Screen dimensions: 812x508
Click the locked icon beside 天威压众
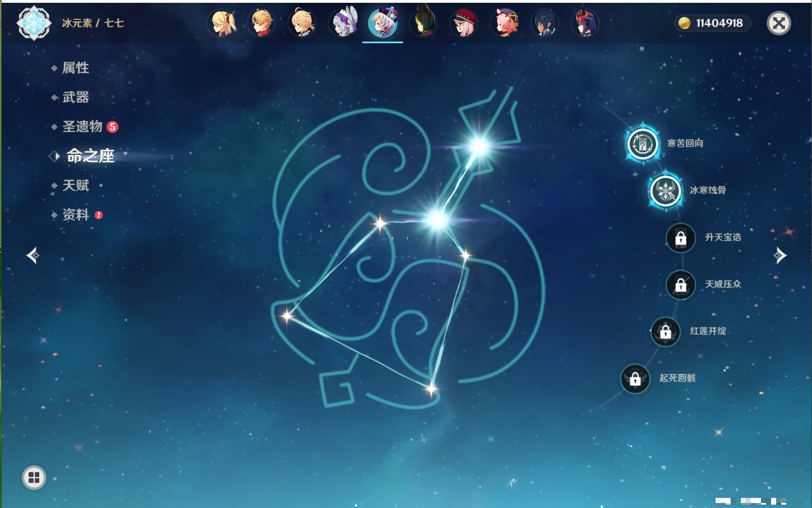pyautogui.click(x=681, y=285)
